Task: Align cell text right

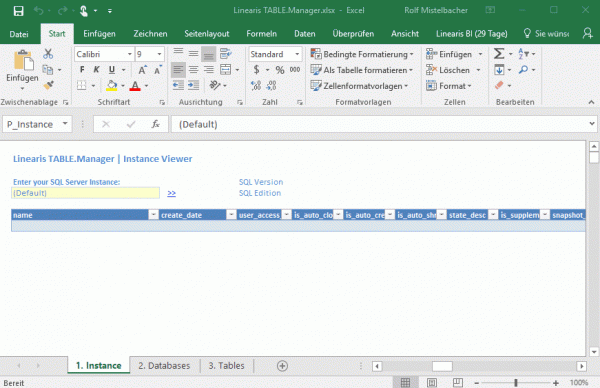Action: 209,70
